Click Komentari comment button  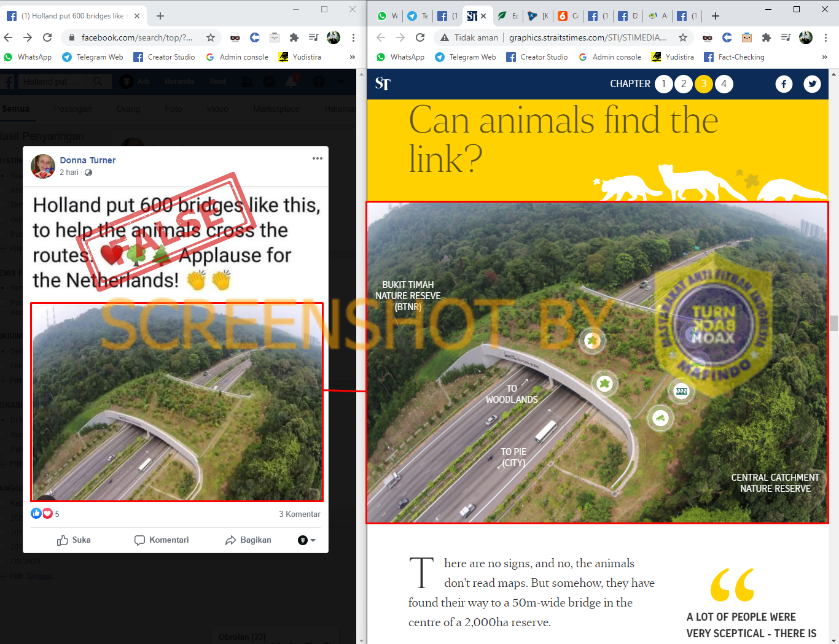coord(162,540)
